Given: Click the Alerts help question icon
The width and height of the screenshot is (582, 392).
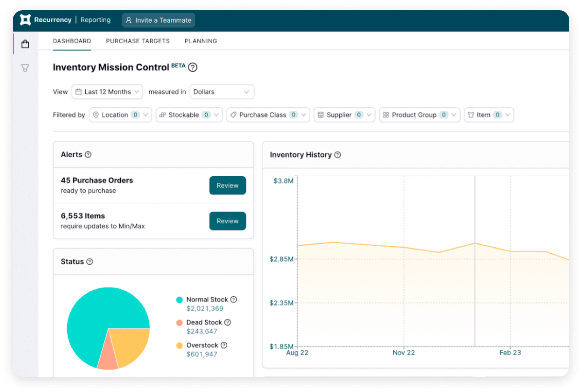Looking at the screenshot, I should point(88,155).
